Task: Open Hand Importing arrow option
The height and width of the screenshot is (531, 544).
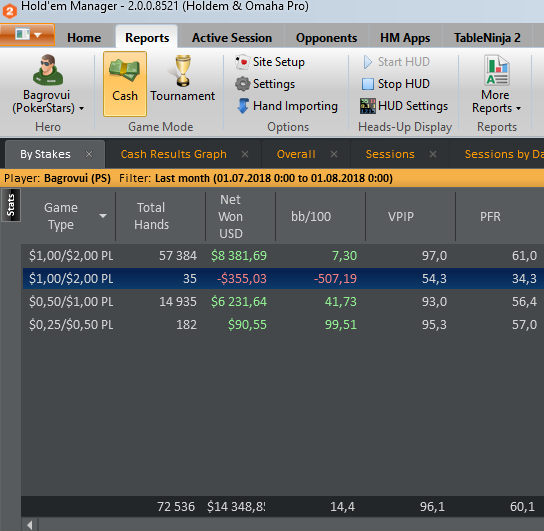Action: pyautogui.click(x=243, y=106)
